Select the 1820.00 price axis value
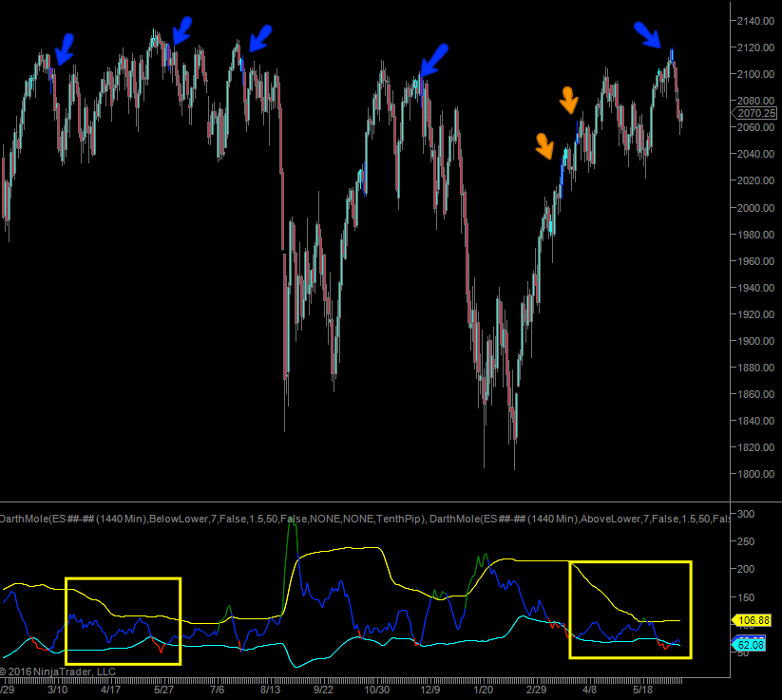Viewport: 782px width, 700px height. [x=755, y=447]
